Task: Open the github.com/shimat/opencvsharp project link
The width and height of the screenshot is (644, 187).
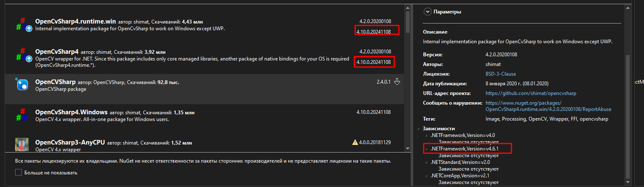Action: tap(531, 93)
